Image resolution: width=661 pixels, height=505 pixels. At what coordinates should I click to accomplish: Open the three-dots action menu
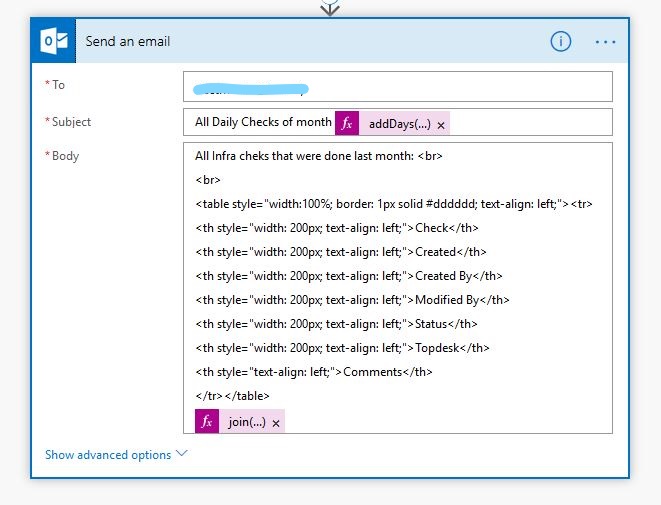click(605, 42)
